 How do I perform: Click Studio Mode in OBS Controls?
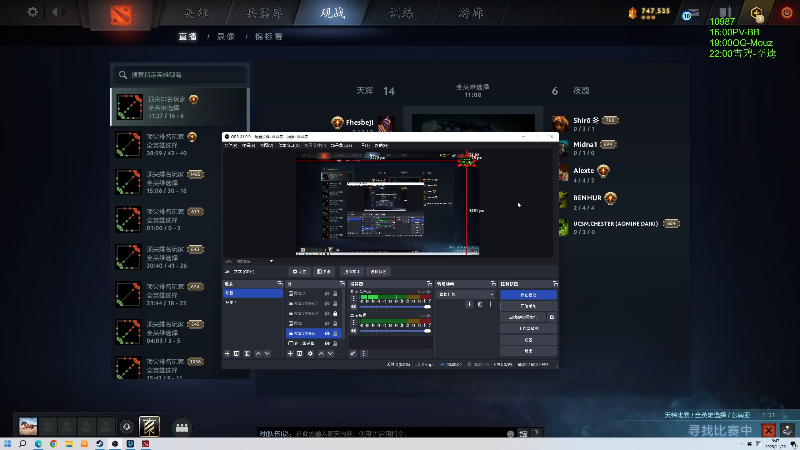528,329
